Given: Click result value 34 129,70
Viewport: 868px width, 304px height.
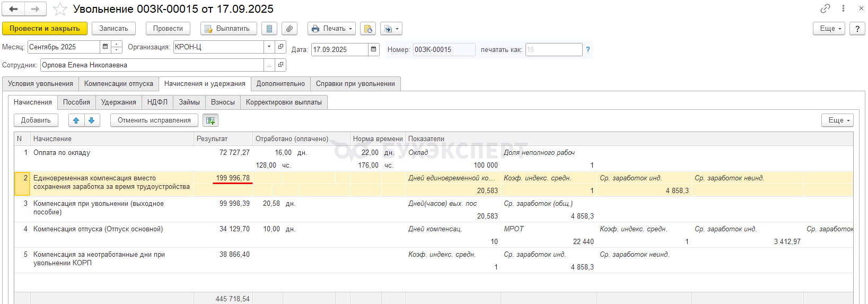Looking at the screenshot, I should click(234, 229).
